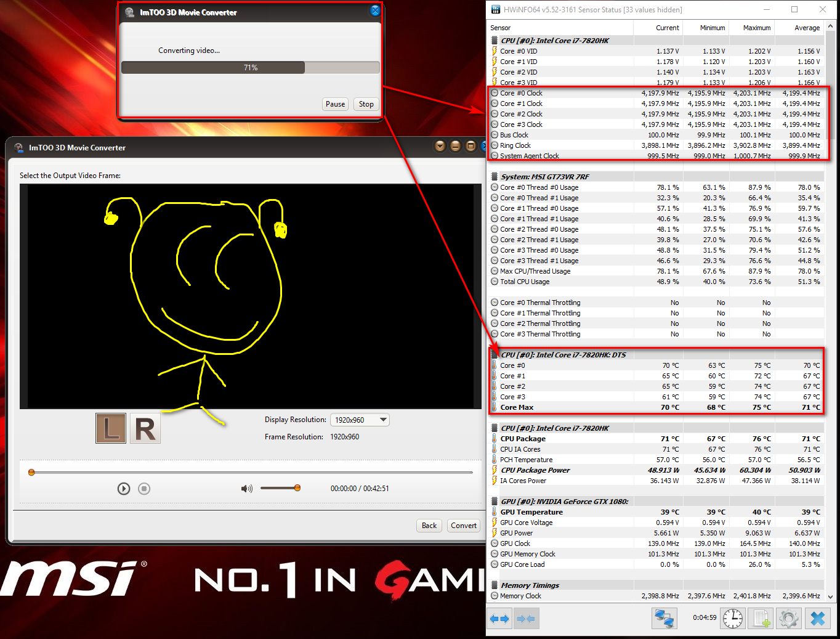Close sensor status with the blue X icon
This screenshot has width=840, height=639.
818,618
